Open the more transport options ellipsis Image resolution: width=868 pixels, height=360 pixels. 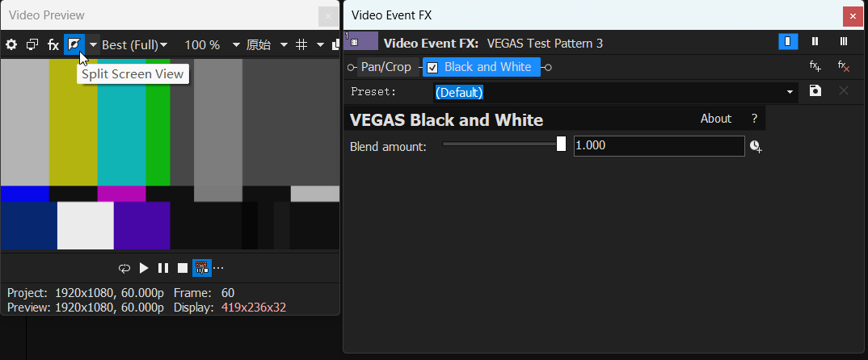219,268
